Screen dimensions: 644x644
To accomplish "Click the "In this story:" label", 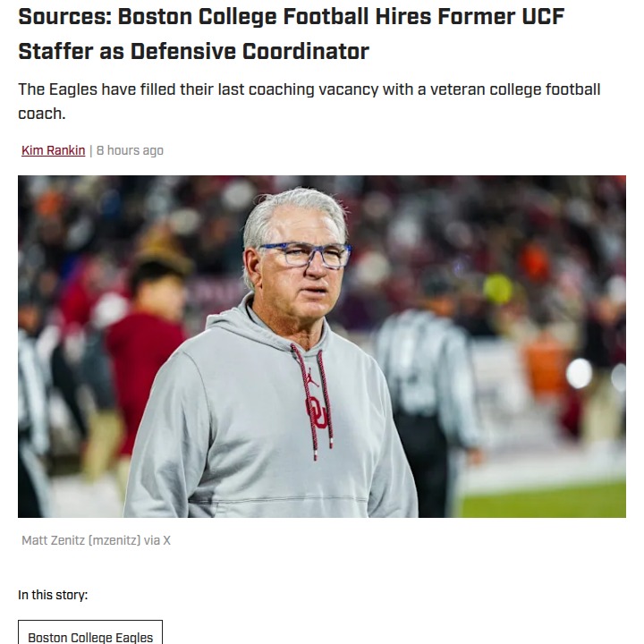I will [53, 595].
